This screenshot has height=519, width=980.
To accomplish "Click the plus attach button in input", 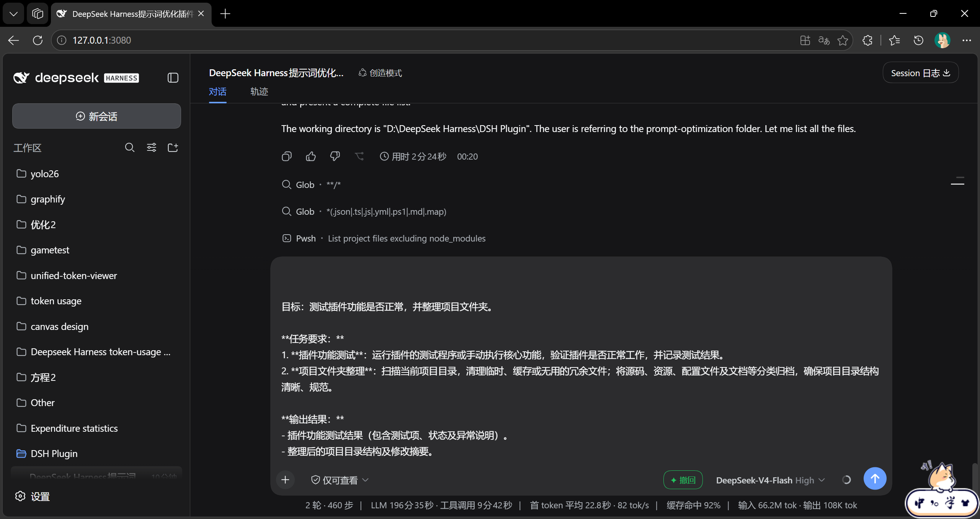I will (285, 480).
